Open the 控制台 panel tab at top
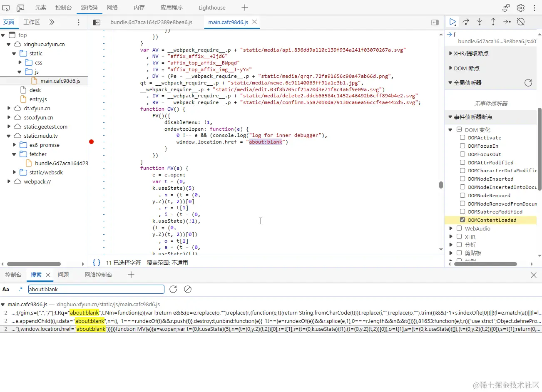Screen dimensions: 542x392 pos(64,7)
